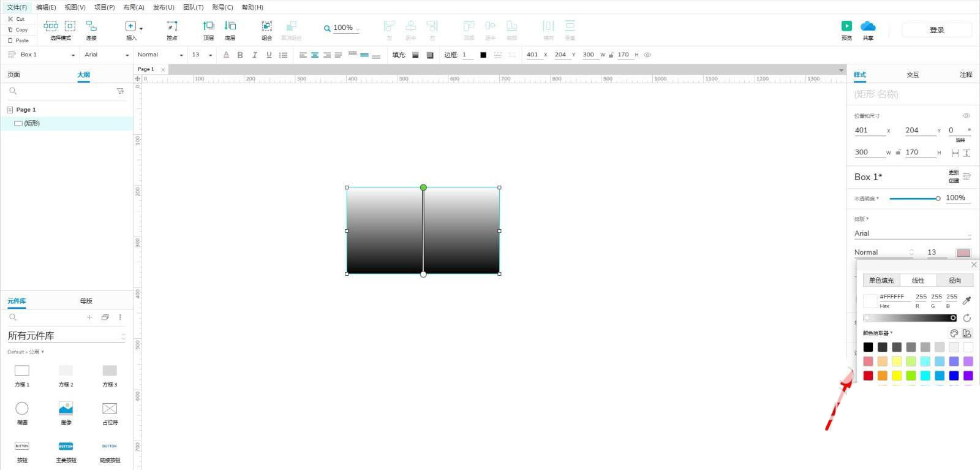980x470 pixels.
Task: Click the black border color swatch in toolbar
Action: pyautogui.click(x=483, y=55)
